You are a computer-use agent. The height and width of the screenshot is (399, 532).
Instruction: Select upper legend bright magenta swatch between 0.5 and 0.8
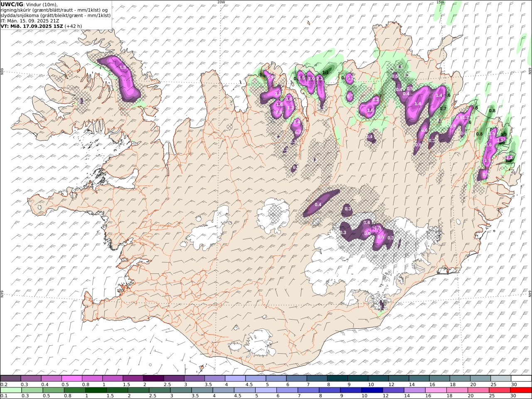[x=71, y=379]
